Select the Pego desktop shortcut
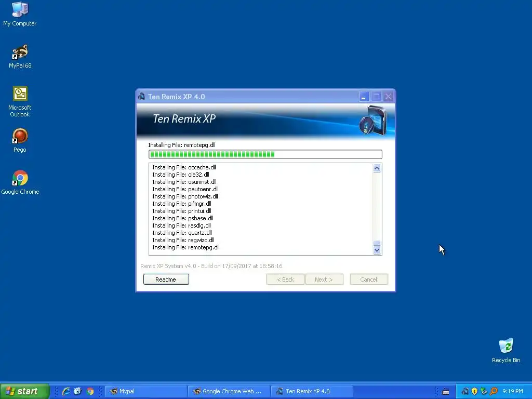Screen dimensions: 532x399 pyautogui.click(x=20, y=140)
